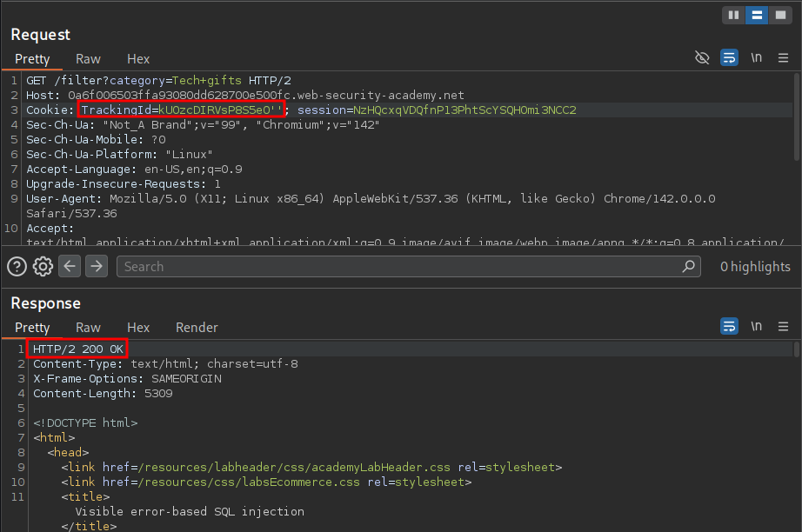Open the Response Render tab

tap(197, 328)
